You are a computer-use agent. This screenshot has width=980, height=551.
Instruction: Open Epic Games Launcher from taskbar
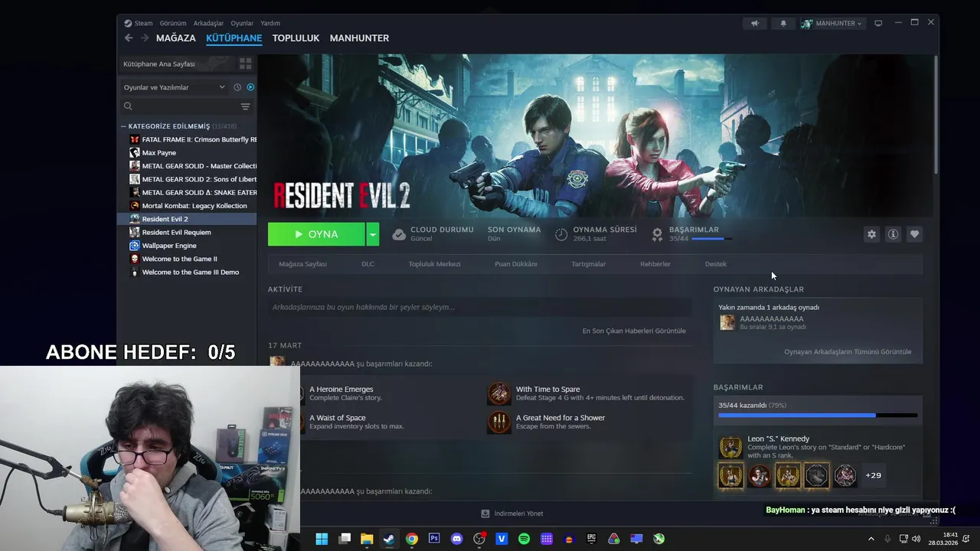[x=591, y=539]
